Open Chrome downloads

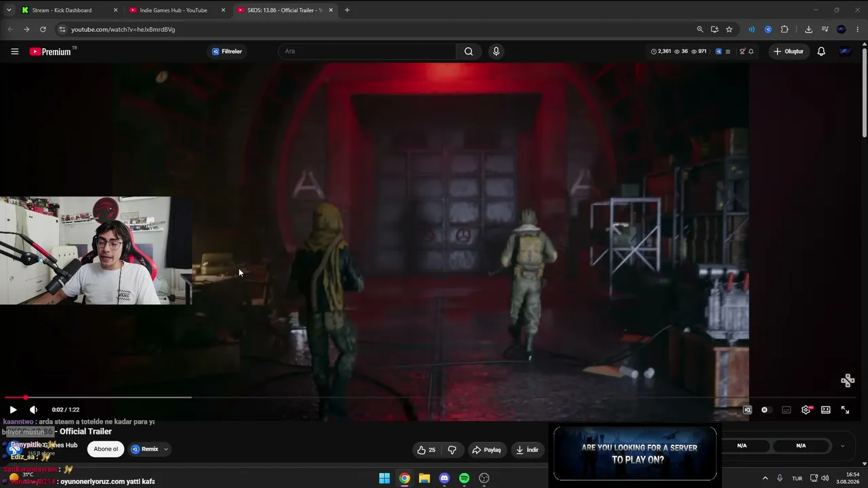click(x=808, y=29)
